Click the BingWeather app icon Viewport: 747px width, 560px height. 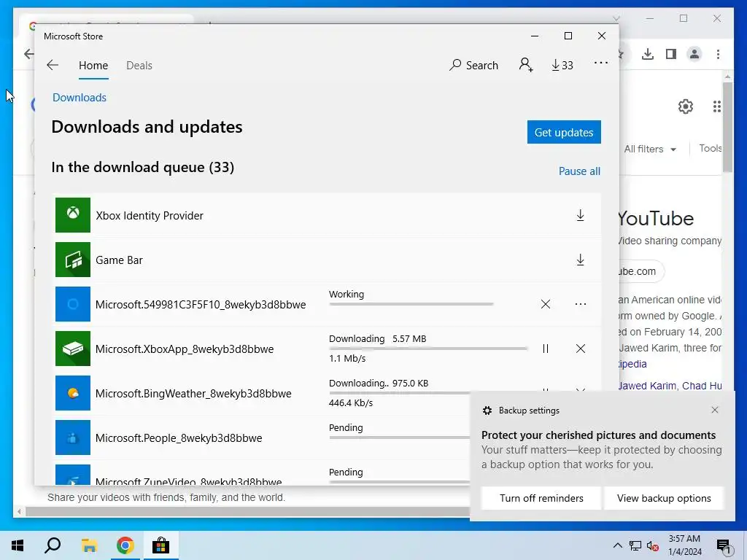73,393
